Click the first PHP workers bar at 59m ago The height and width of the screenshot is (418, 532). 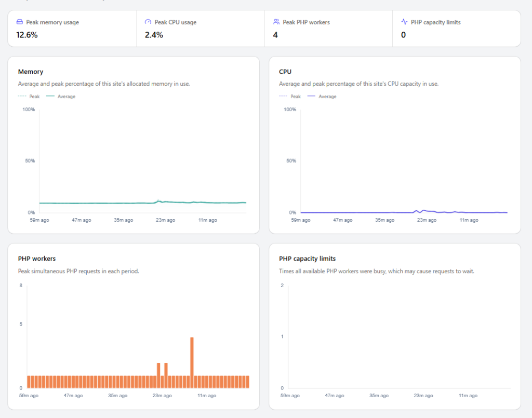tap(29, 382)
